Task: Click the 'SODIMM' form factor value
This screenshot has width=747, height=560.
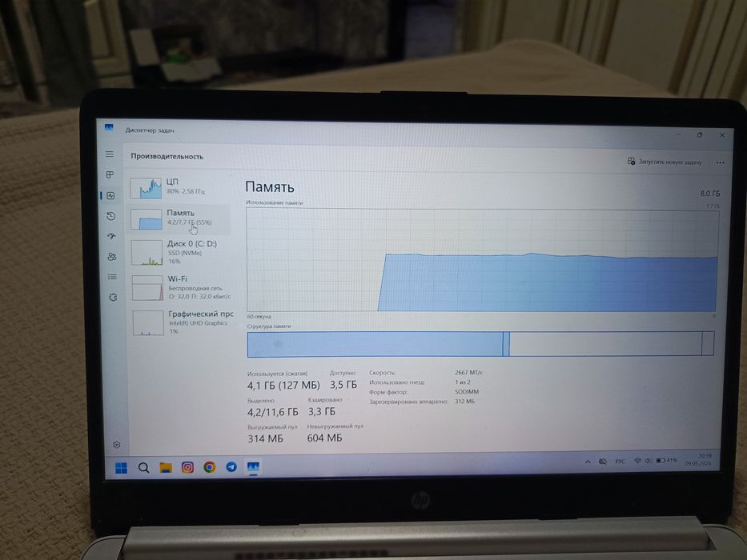Action: pos(467,392)
